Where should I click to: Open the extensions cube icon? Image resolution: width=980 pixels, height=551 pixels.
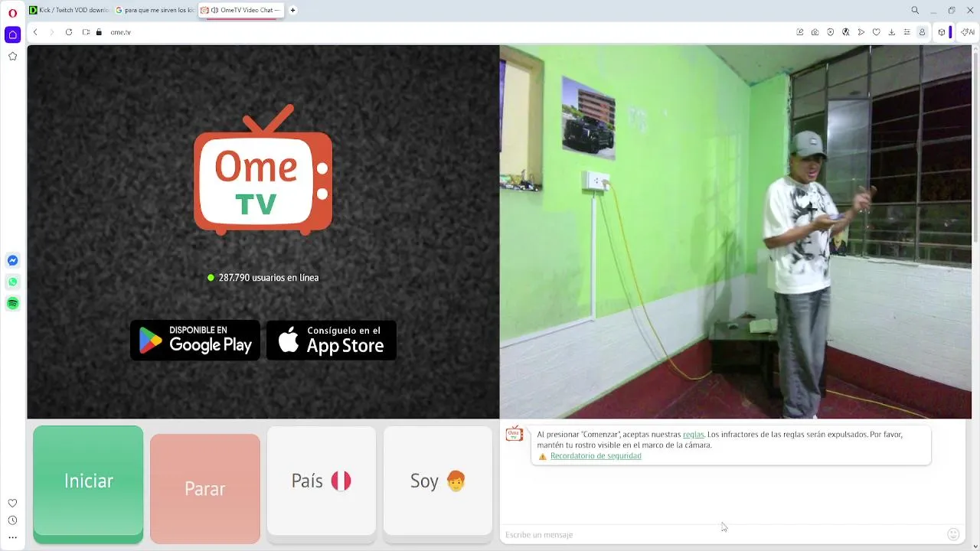[x=942, y=32]
